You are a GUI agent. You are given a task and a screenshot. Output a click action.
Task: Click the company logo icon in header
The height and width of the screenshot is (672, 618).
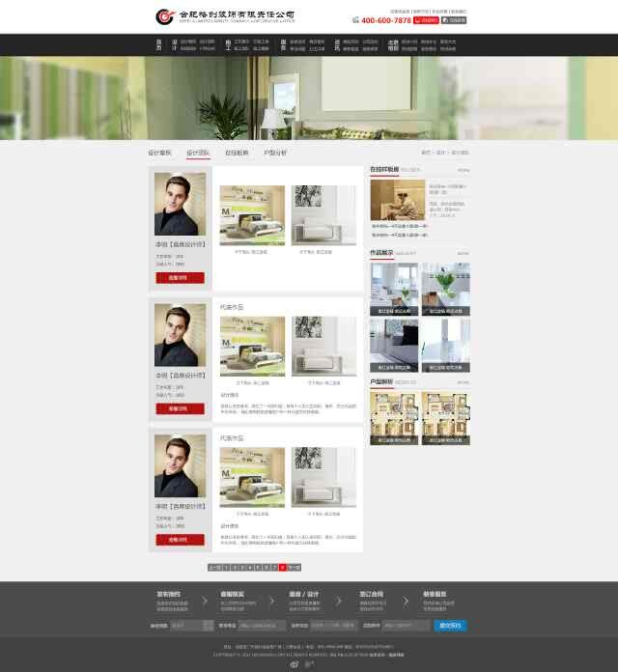tap(165, 16)
